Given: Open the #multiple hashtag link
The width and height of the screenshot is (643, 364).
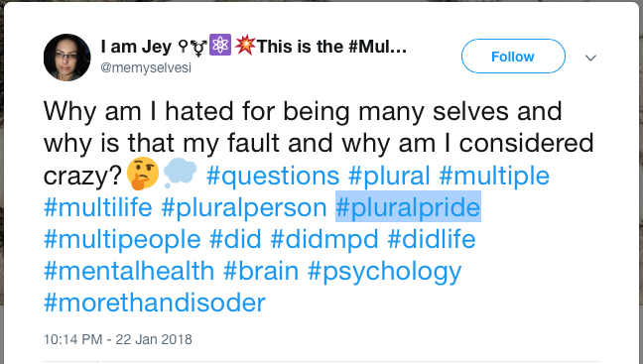Looking at the screenshot, I should click(x=494, y=176).
